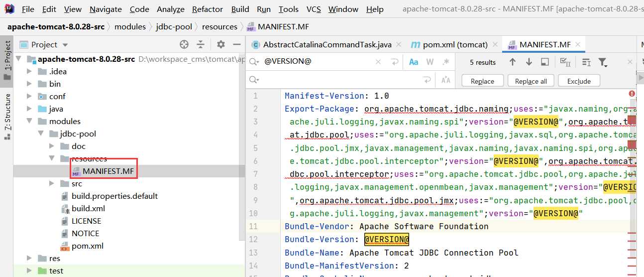Close the find and replace bar
The image size is (644, 277).
click(x=630, y=62)
